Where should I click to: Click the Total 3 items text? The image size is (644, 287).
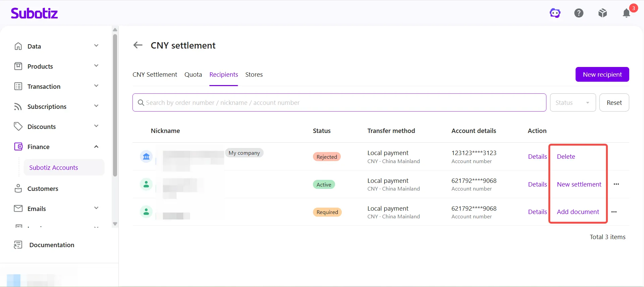pos(607,237)
